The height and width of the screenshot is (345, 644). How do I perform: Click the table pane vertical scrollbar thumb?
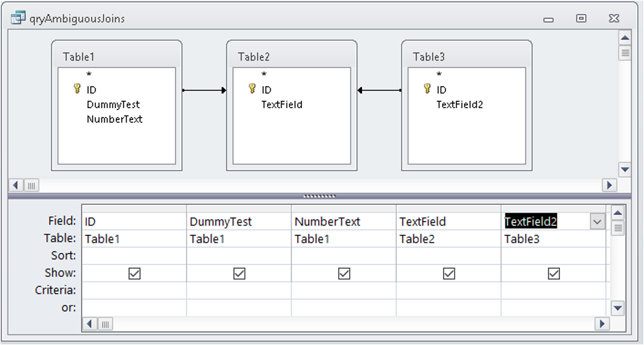(625, 53)
